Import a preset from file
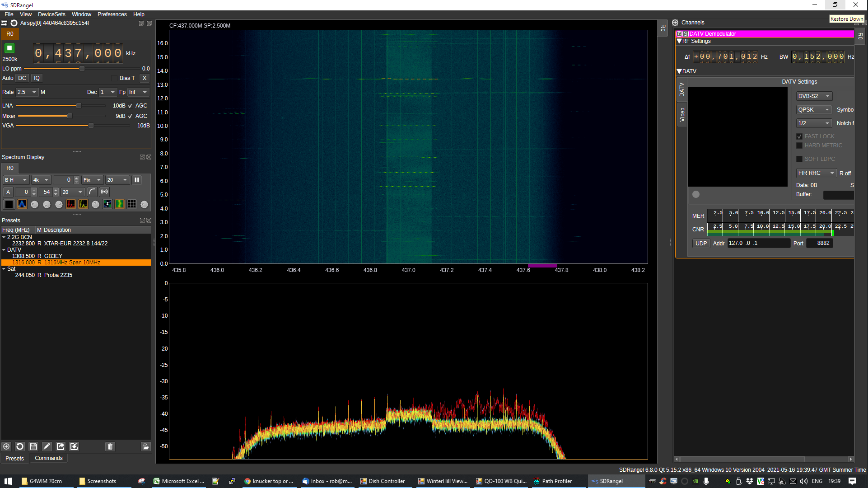This screenshot has width=868, height=488. [74, 446]
